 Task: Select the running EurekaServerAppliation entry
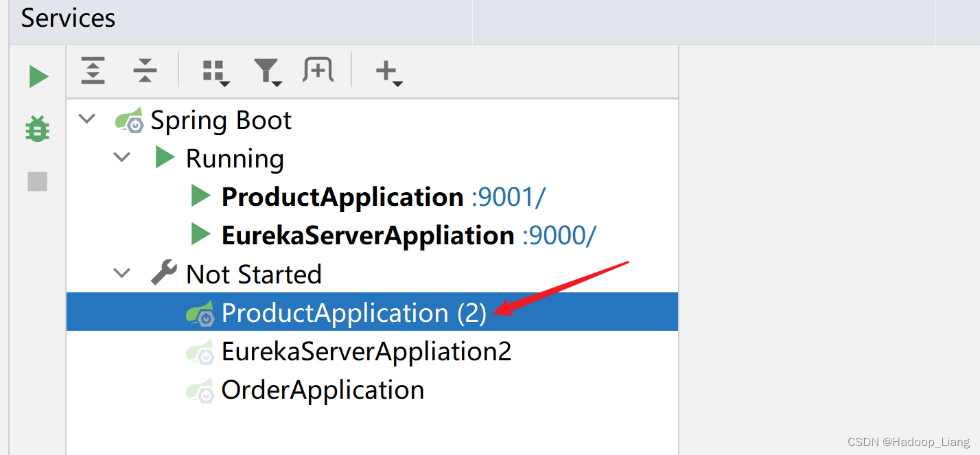click(367, 235)
